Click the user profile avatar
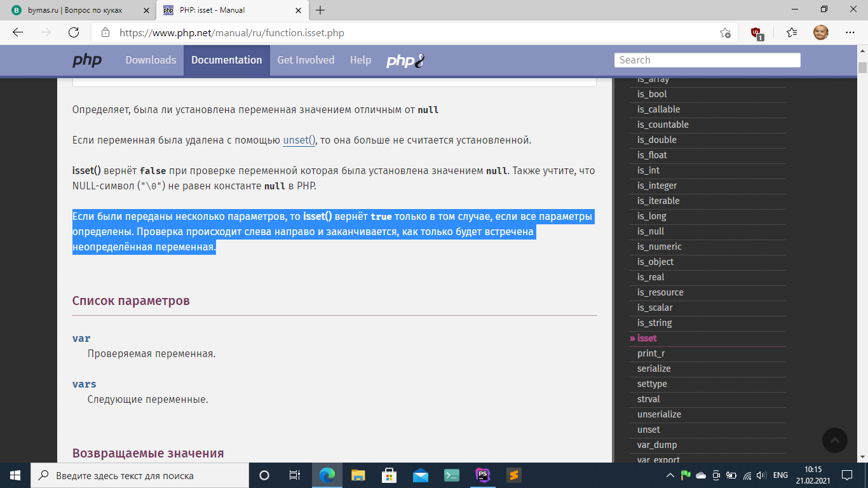 [x=821, y=32]
